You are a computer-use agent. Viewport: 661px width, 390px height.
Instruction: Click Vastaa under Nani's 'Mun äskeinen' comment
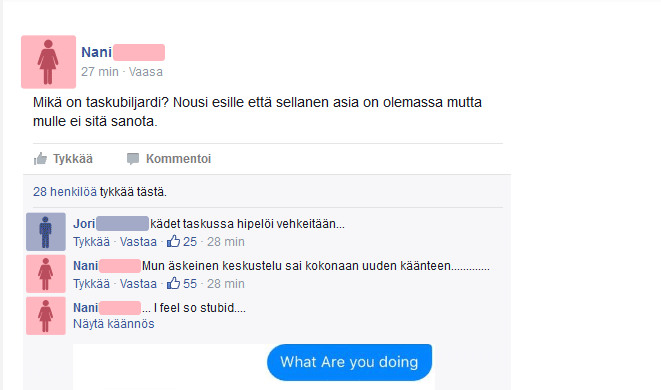(138, 284)
